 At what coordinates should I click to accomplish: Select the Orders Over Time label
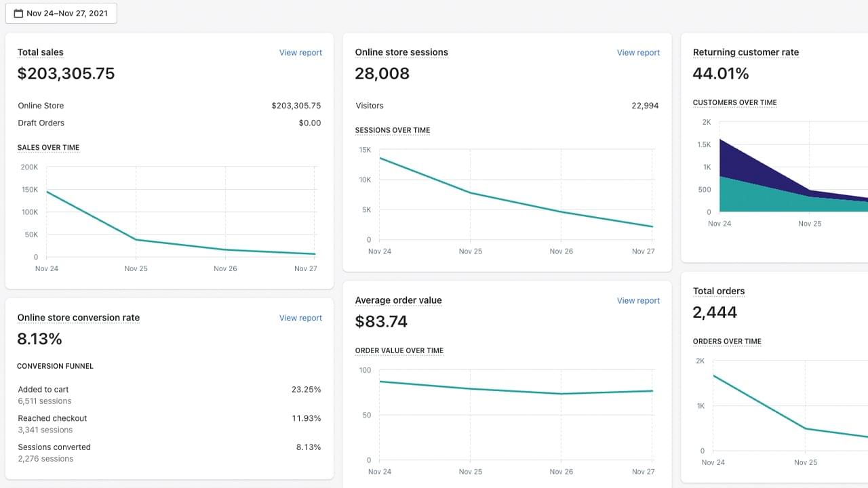(x=727, y=342)
